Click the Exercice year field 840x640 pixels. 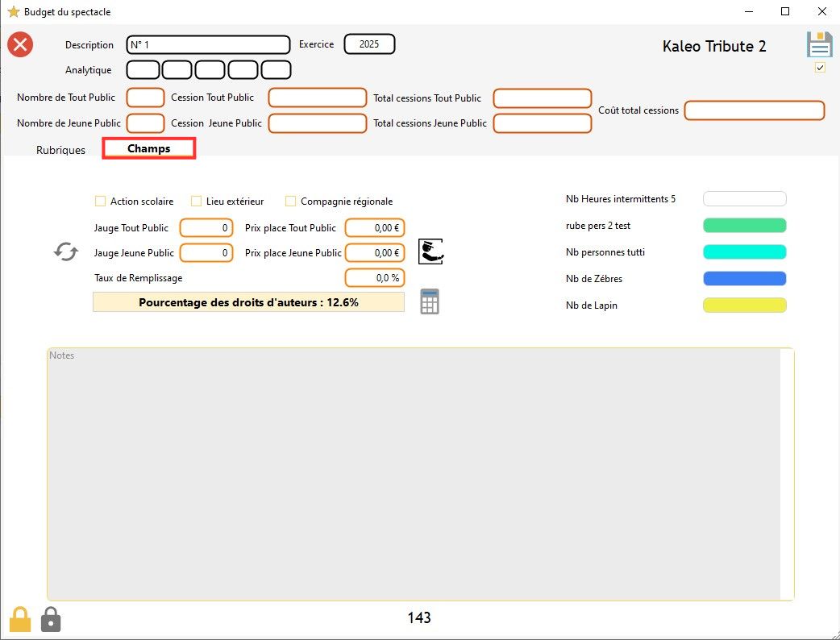click(369, 44)
